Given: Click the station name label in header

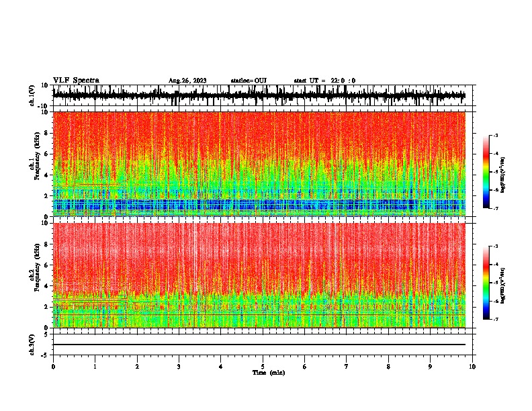Looking at the screenshot, I should pos(249,81).
